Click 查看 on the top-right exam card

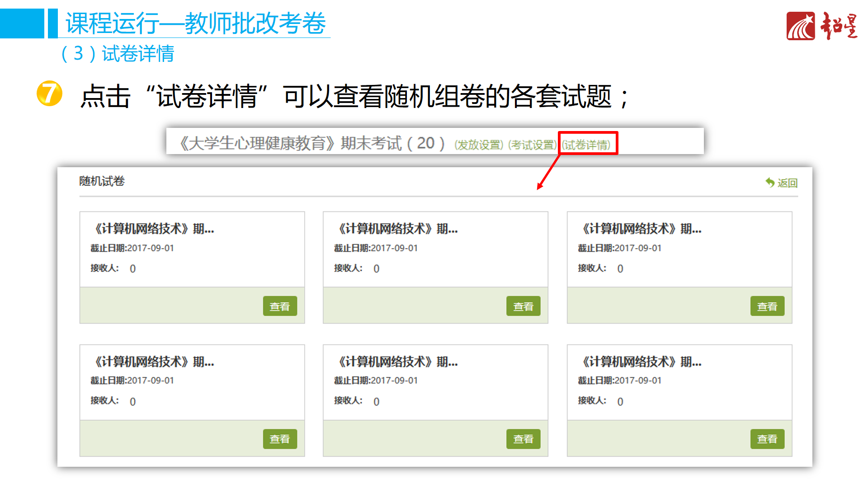click(767, 306)
